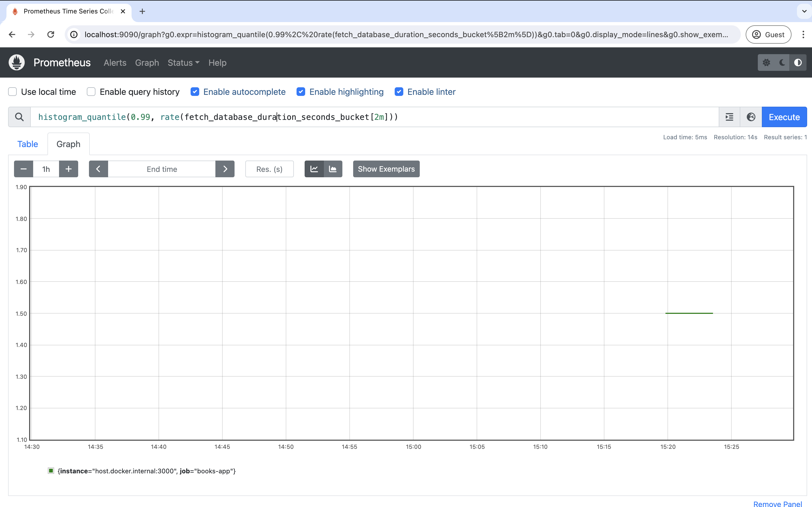Click the Res. (s) resolution input
The height and width of the screenshot is (507, 812).
(269, 169)
